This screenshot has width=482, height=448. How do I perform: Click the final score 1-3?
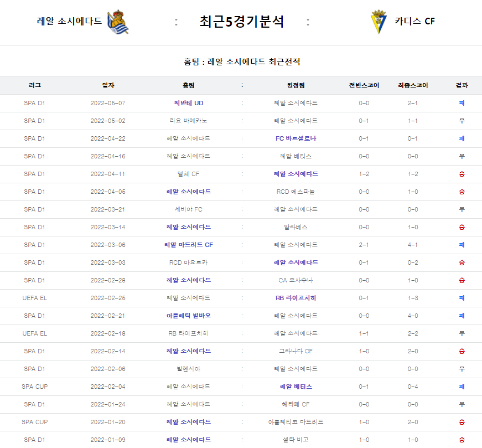click(x=413, y=298)
